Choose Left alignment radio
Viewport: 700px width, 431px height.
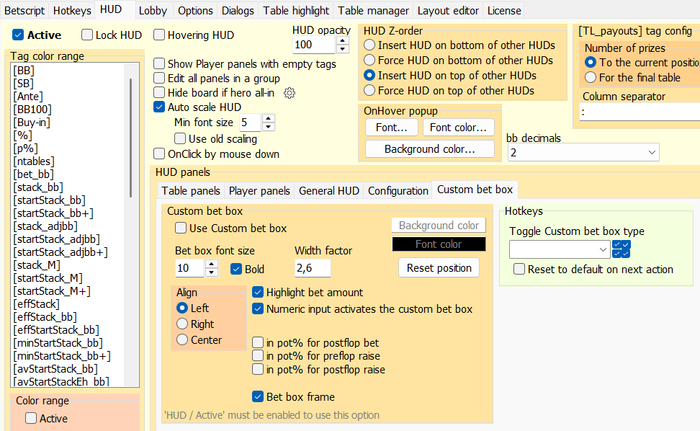(x=182, y=308)
